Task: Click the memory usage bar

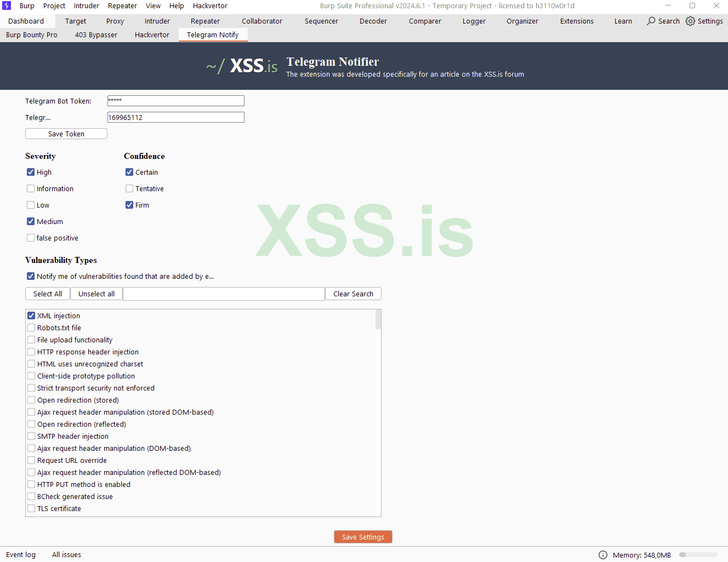Action: [x=698, y=555]
